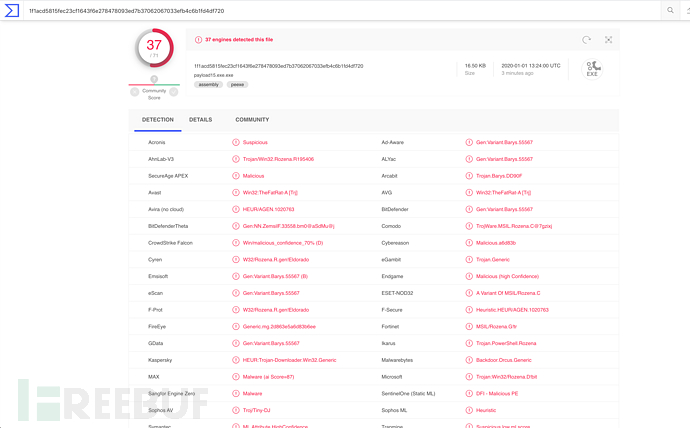Open the DETAILS tab

coord(201,120)
